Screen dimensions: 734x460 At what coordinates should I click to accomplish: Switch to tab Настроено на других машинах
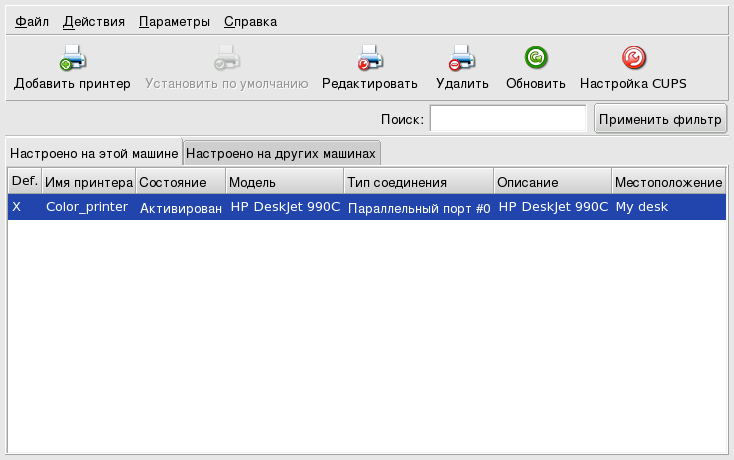pos(281,153)
